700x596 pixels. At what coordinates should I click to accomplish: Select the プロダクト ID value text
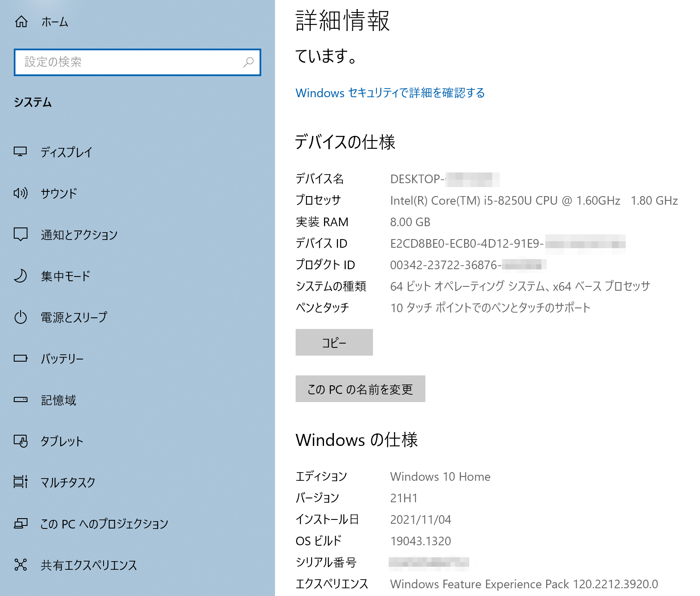tap(468, 265)
